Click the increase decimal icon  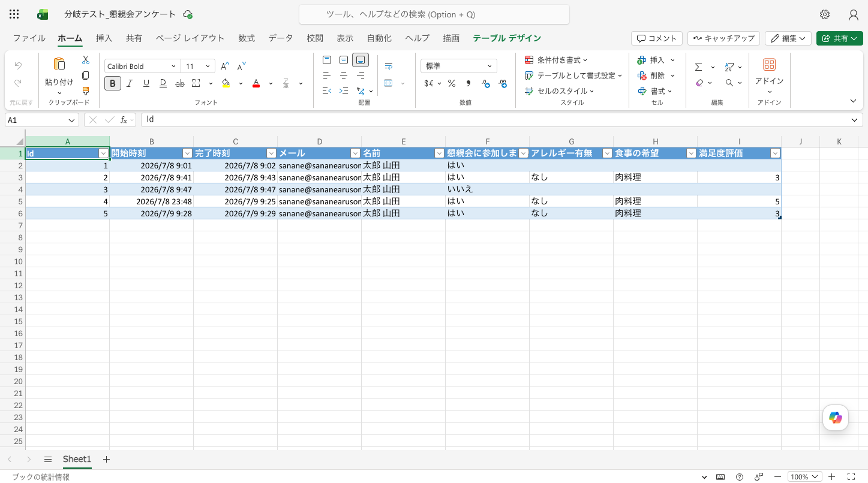(486, 83)
